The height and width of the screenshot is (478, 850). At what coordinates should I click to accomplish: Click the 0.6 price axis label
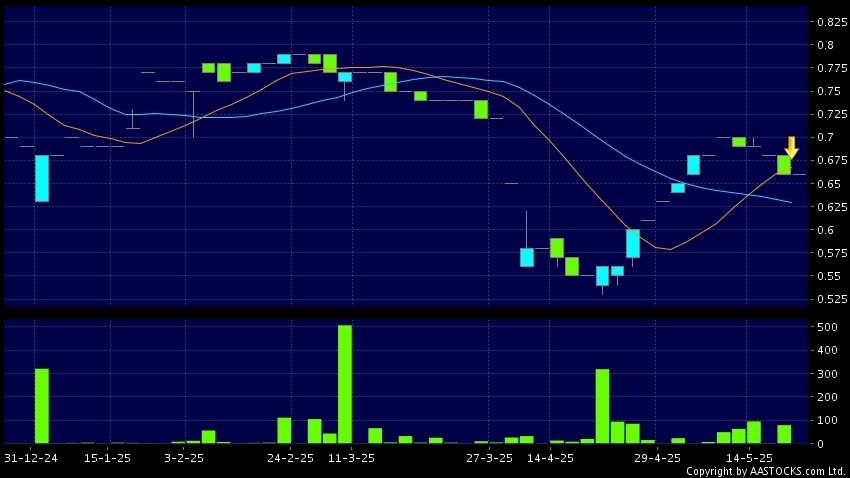[x=826, y=230]
